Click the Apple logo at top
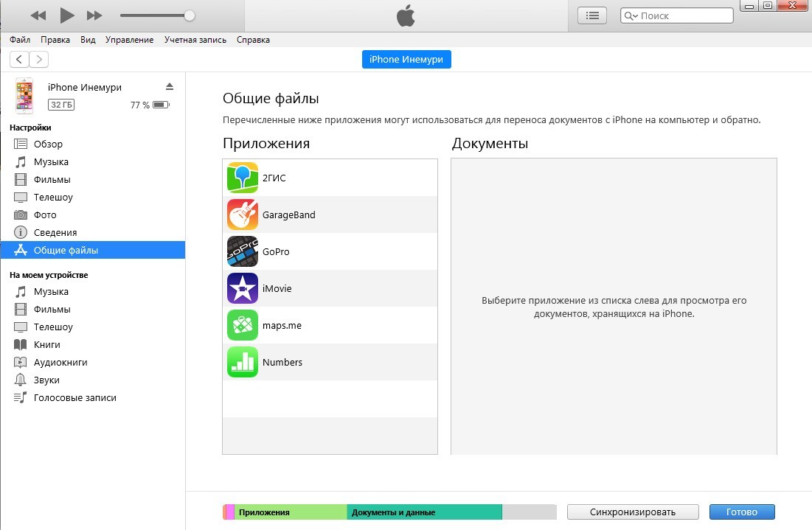This screenshot has height=530, width=812. [406, 16]
